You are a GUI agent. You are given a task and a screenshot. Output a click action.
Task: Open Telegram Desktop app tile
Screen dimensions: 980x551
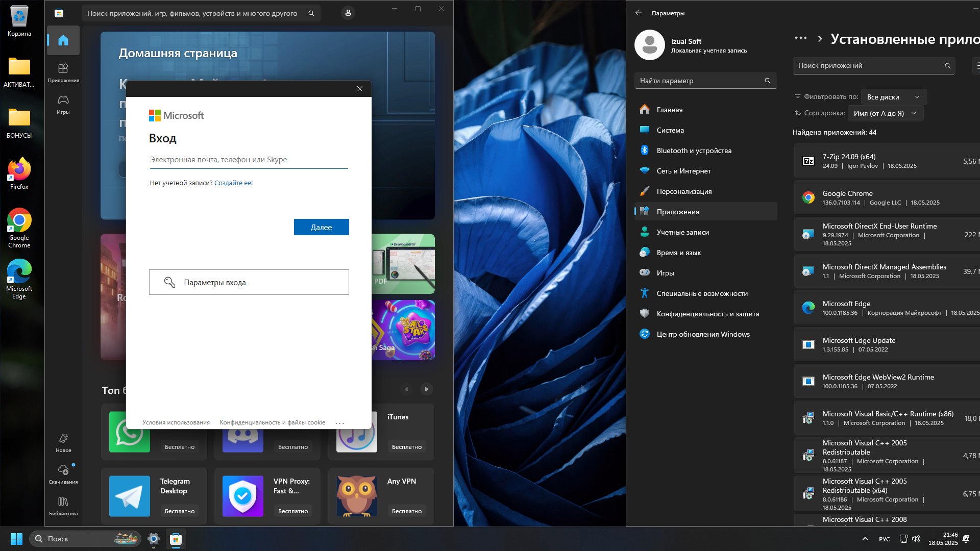coord(154,496)
